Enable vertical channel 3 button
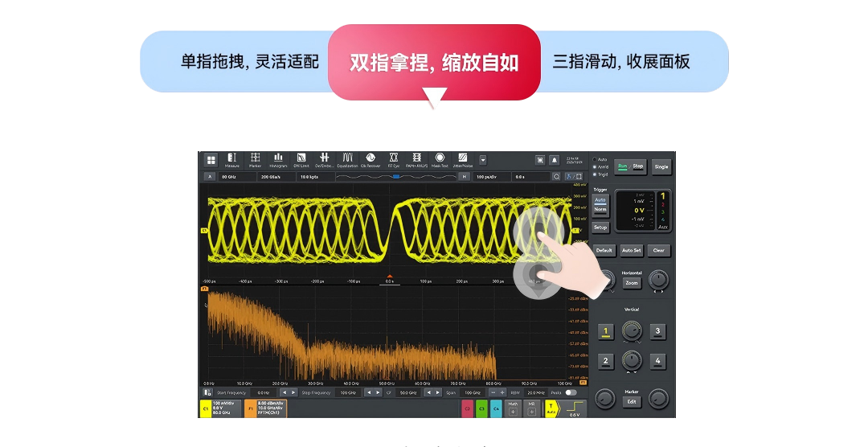 [x=657, y=330]
